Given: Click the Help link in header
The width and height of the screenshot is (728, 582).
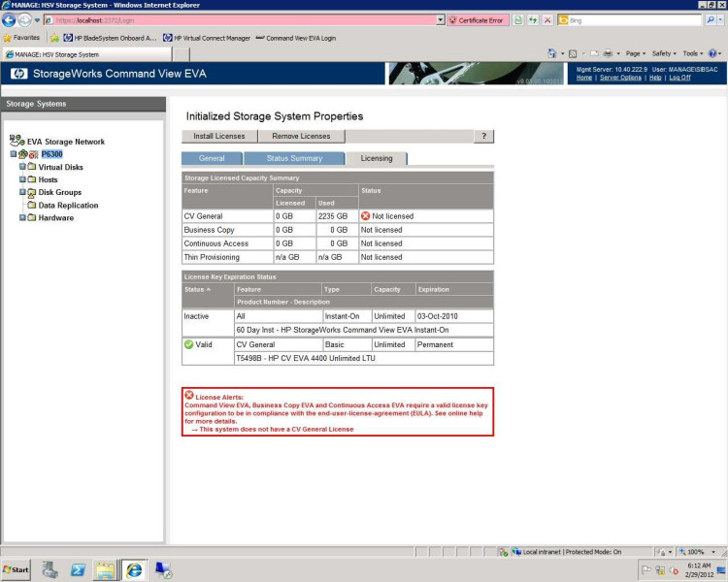Looking at the screenshot, I should tap(655, 78).
